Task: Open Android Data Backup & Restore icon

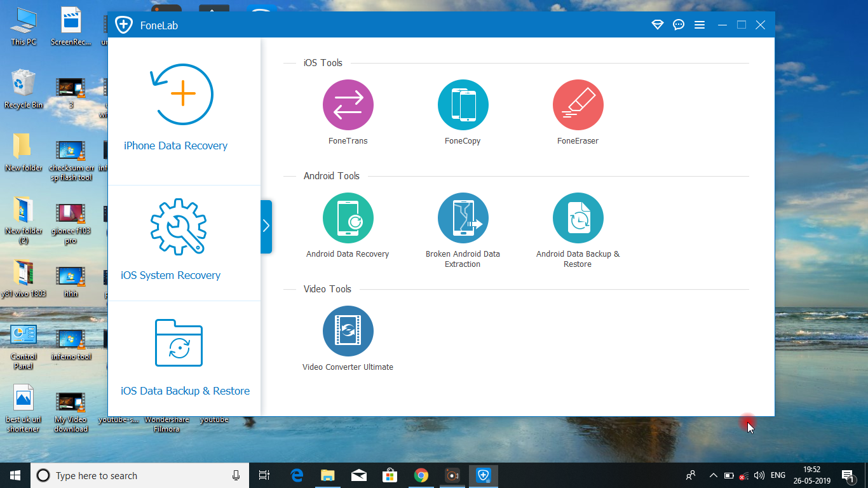Action: click(578, 218)
